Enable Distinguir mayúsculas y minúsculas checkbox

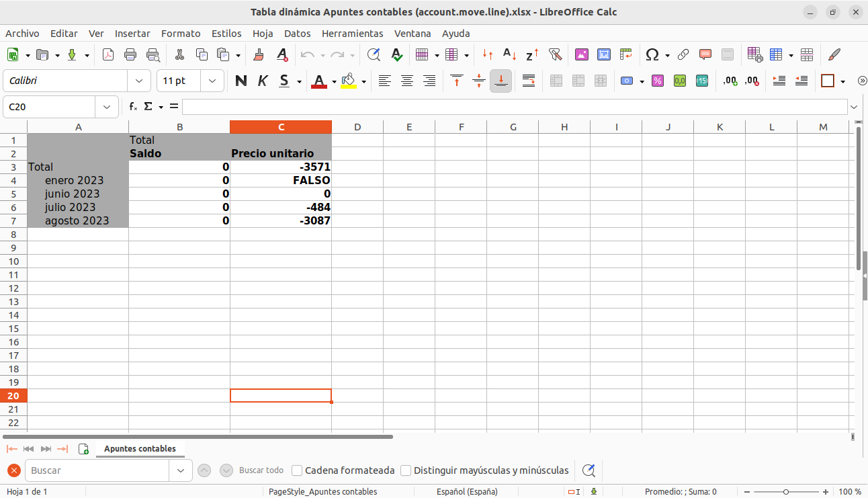pyautogui.click(x=406, y=470)
